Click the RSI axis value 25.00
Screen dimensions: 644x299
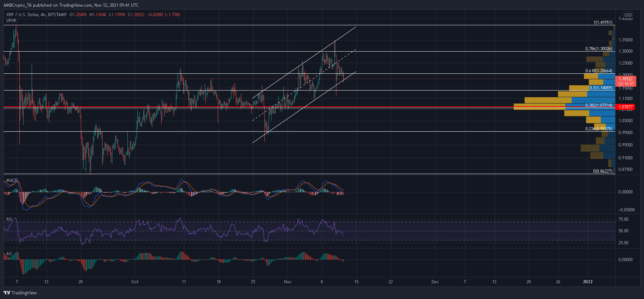623,243
